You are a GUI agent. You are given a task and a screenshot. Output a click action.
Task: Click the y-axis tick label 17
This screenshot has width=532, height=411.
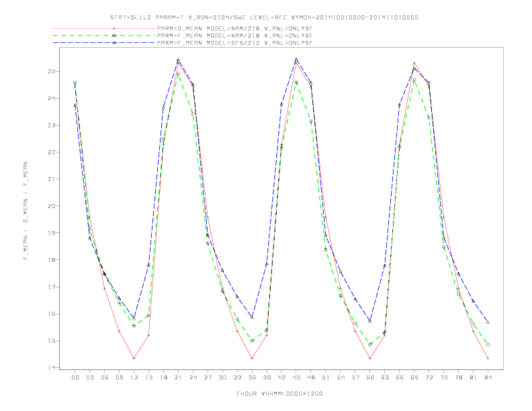tap(52, 287)
